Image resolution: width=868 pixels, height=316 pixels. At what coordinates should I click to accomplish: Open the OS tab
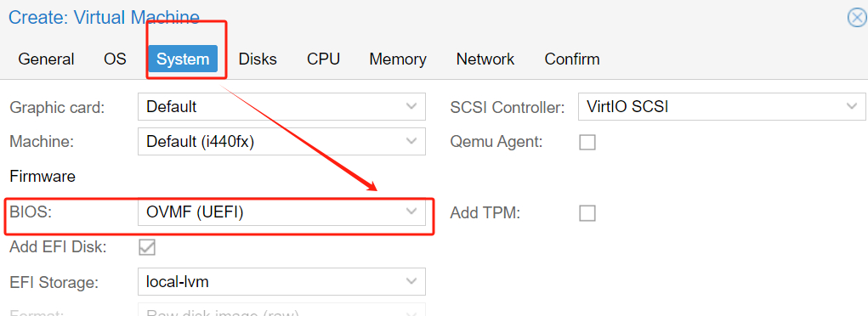(x=115, y=59)
